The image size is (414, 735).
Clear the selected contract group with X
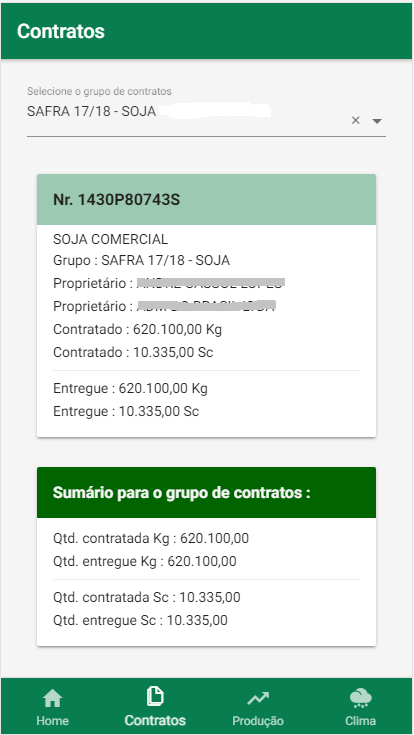tap(355, 120)
